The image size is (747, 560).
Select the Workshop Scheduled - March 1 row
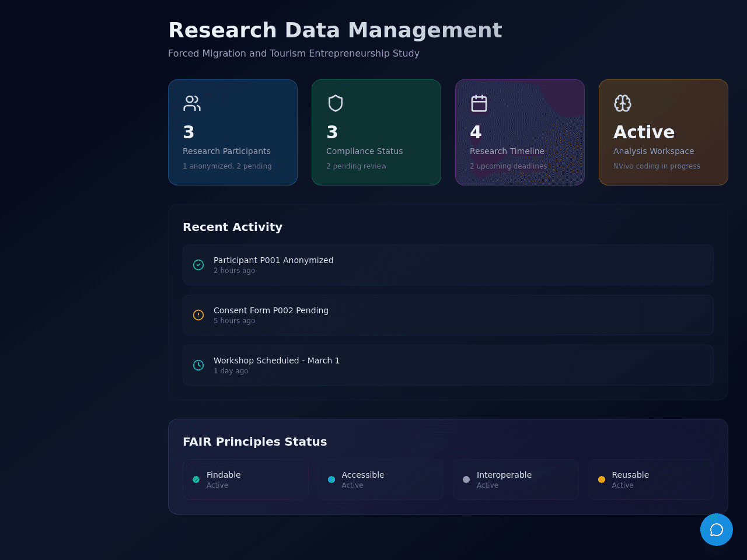448,365
